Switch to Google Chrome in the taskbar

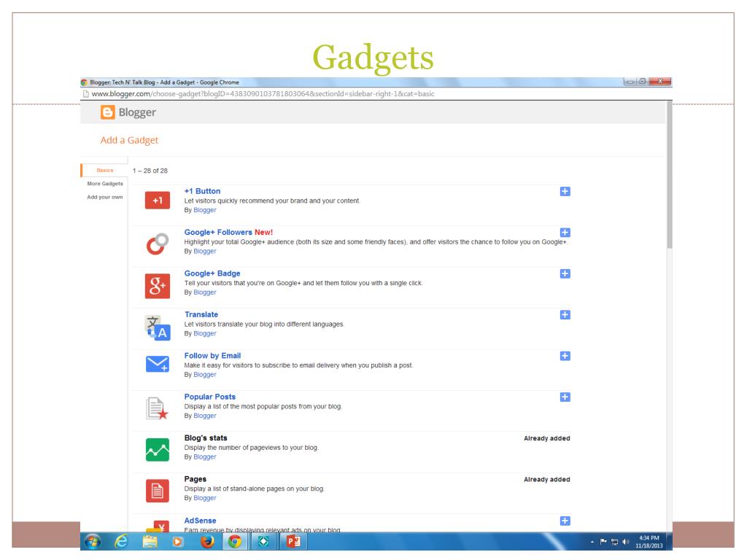234,542
